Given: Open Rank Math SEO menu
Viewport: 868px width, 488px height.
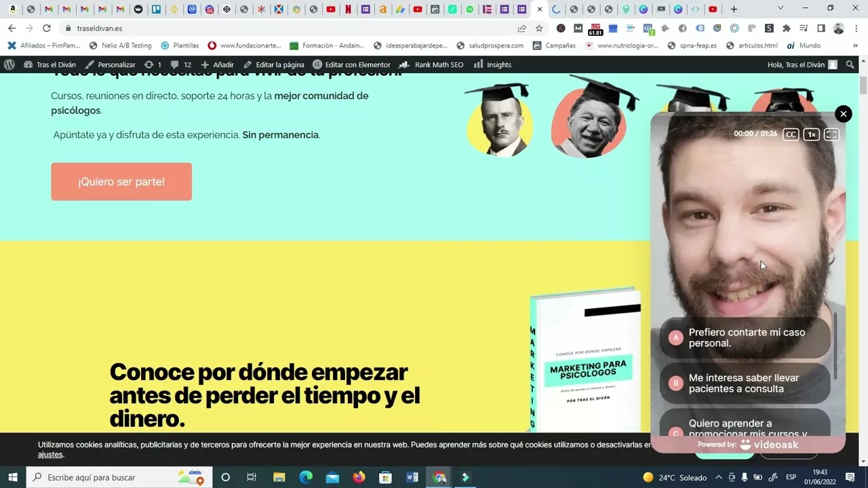Looking at the screenshot, I should 431,64.
